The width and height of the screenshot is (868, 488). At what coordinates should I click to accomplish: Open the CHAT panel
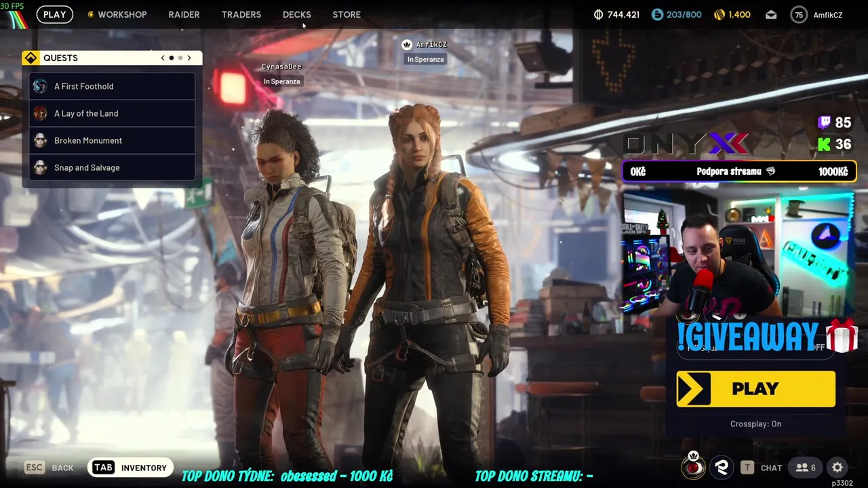pyautogui.click(x=771, y=468)
